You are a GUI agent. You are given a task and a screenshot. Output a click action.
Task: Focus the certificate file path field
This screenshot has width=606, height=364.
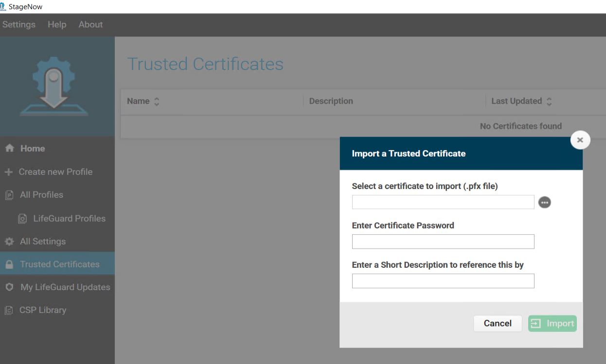coord(443,202)
